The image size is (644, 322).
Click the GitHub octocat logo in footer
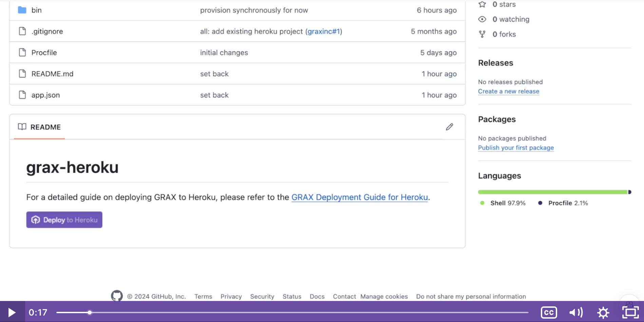click(x=117, y=296)
